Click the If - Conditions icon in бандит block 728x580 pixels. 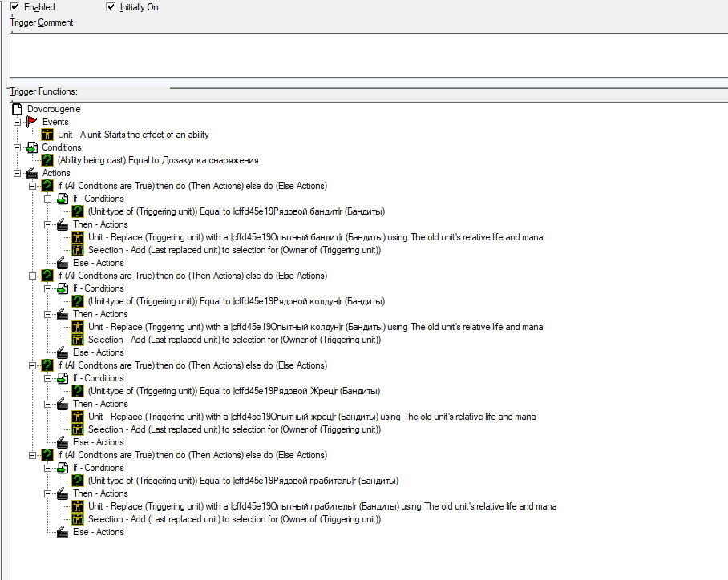(x=63, y=199)
